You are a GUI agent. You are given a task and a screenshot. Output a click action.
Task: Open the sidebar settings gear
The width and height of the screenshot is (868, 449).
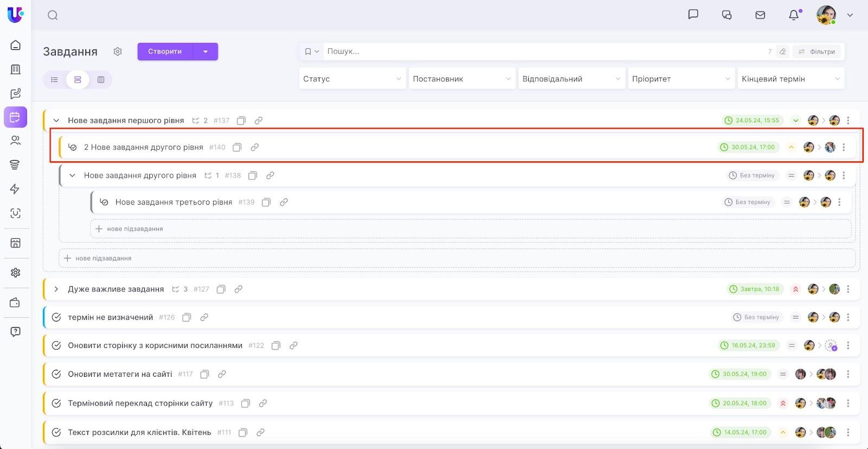point(15,273)
